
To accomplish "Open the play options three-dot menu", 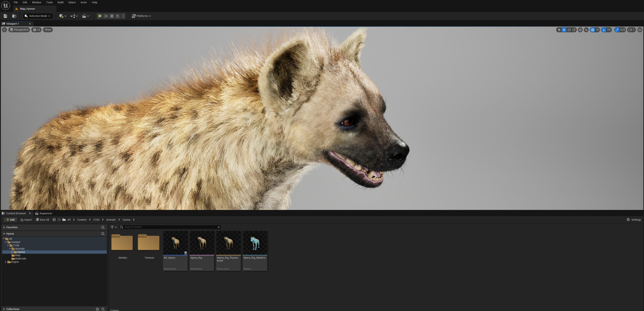I will pyautogui.click(x=123, y=16).
